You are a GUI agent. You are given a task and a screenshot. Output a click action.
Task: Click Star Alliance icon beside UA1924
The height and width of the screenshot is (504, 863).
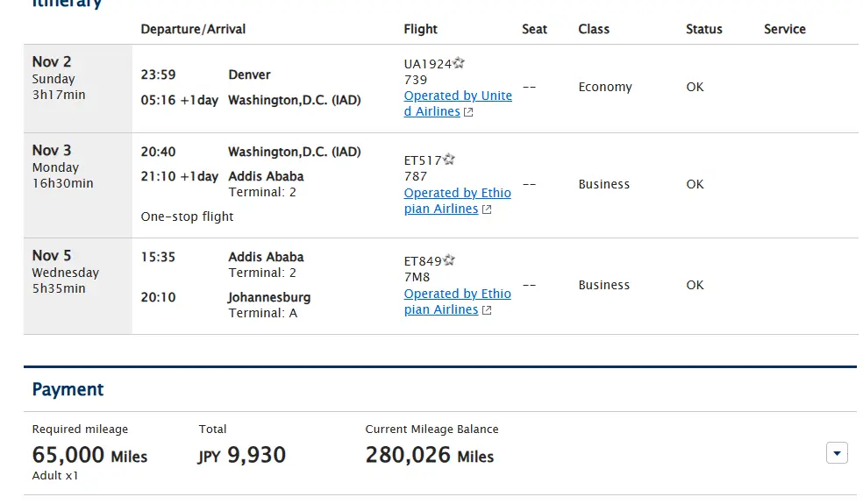(x=459, y=63)
